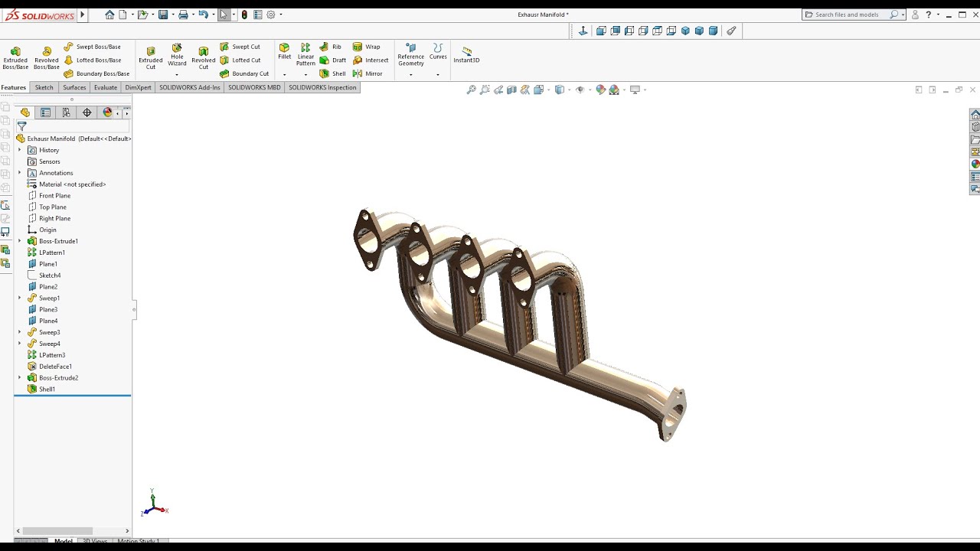Screen dimensions: 980x551
Task: Open the Help question mark icon
Action: [x=928, y=15]
